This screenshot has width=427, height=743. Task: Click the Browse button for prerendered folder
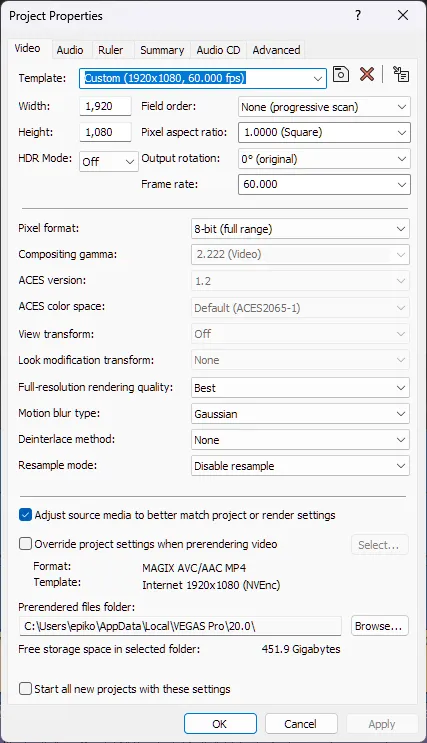(x=380, y=626)
